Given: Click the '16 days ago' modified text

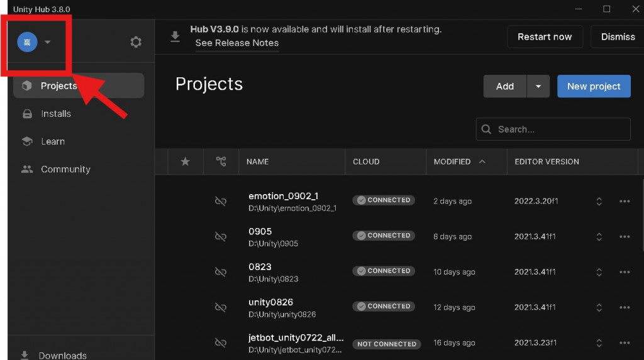Looking at the screenshot, I should tap(454, 343).
